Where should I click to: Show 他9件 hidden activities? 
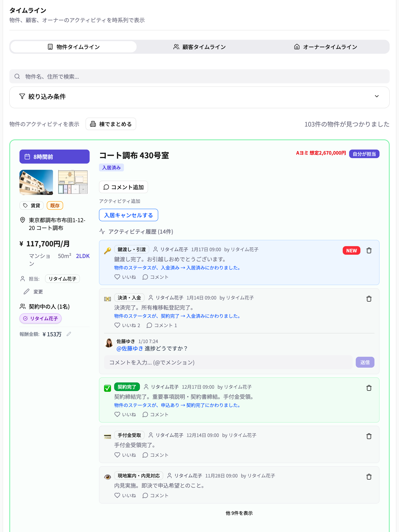click(x=239, y=513)
